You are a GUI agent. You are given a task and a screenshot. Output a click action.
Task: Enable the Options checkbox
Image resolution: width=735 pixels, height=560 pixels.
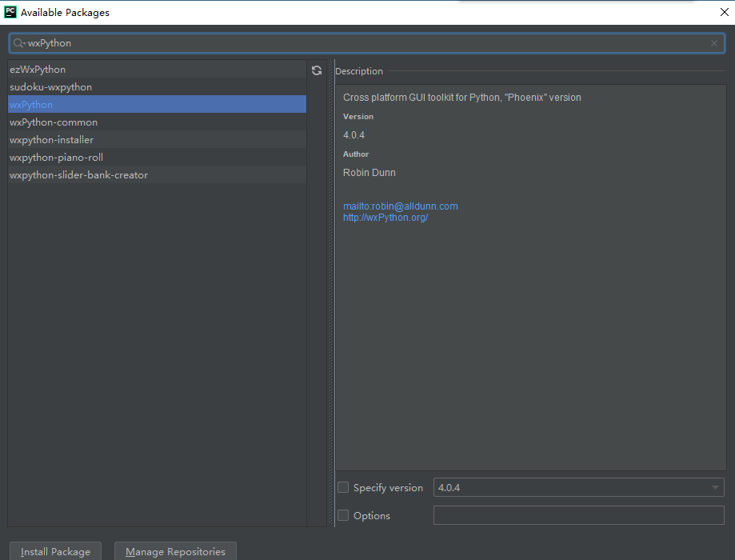[343, 515]
